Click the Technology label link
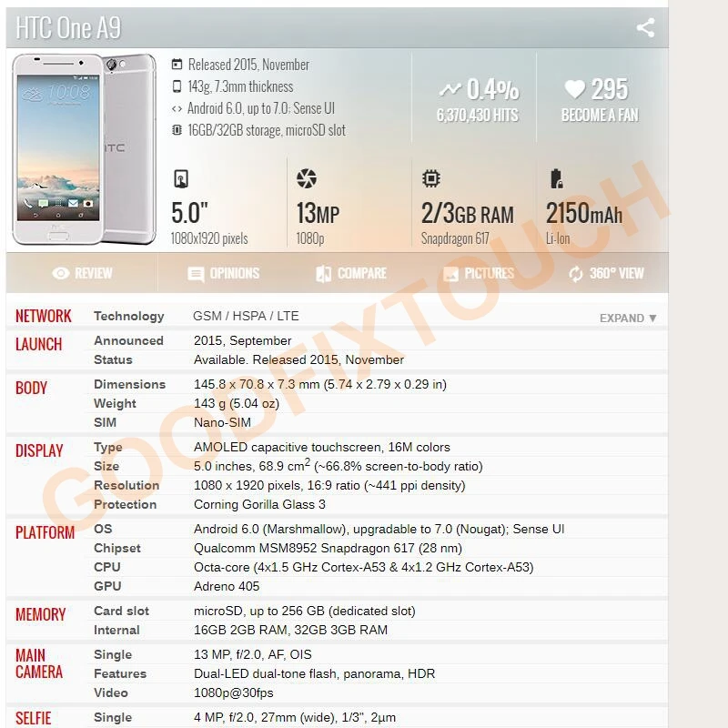This screenshot has width=728, height=728. 128,316
